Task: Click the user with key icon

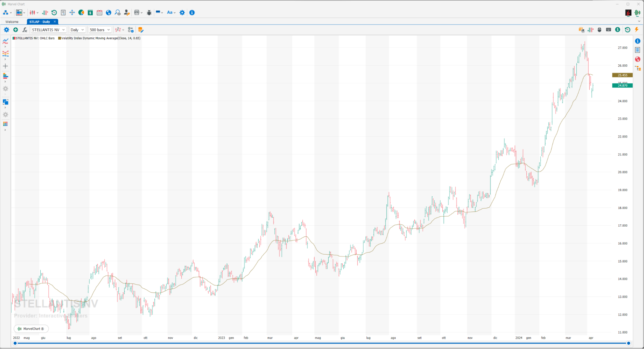Action: [x=127, y=13]
